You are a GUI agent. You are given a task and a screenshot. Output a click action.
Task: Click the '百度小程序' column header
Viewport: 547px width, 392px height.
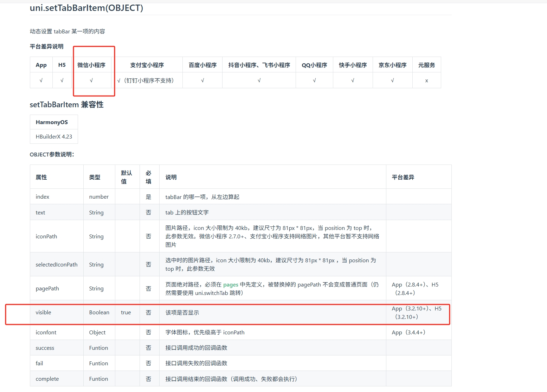[202, 65]
